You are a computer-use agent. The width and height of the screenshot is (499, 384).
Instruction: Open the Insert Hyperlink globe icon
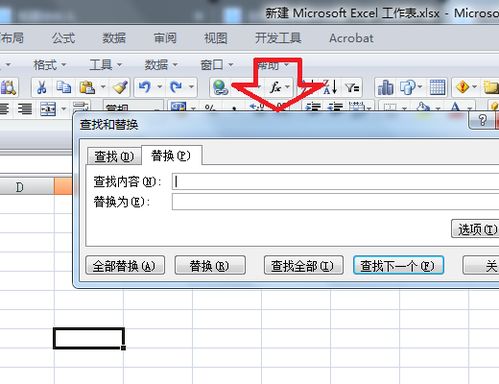(x=220, y=88)
